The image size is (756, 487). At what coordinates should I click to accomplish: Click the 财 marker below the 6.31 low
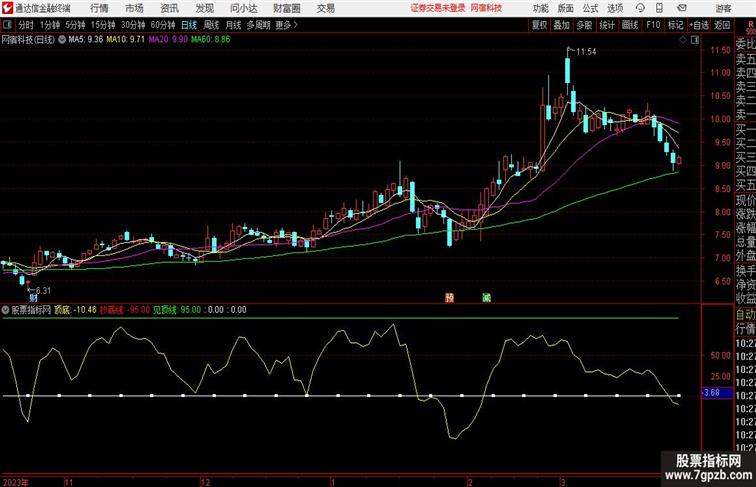[x=33, y=298]
